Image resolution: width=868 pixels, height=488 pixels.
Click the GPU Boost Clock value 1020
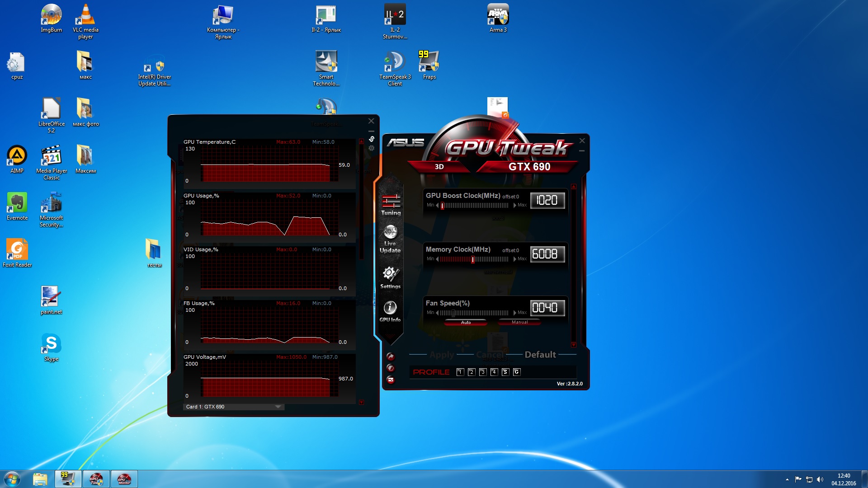(x=547, y=200)
